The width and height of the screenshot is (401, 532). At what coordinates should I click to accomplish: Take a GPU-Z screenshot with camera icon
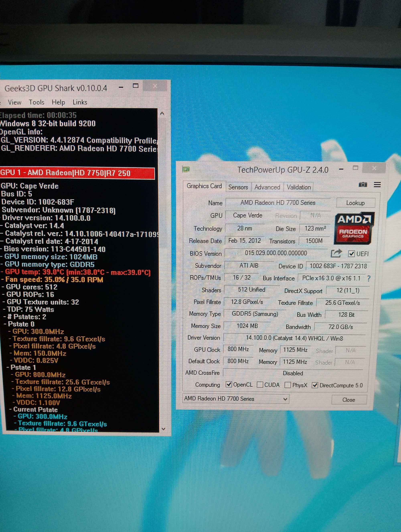(x=363, y=184)
